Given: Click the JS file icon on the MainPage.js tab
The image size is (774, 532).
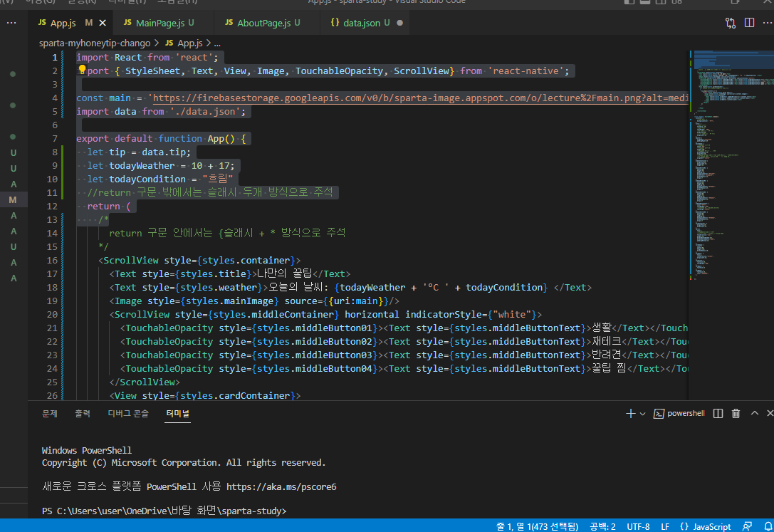Looking at the screenshot, I should tap(127, 23).
